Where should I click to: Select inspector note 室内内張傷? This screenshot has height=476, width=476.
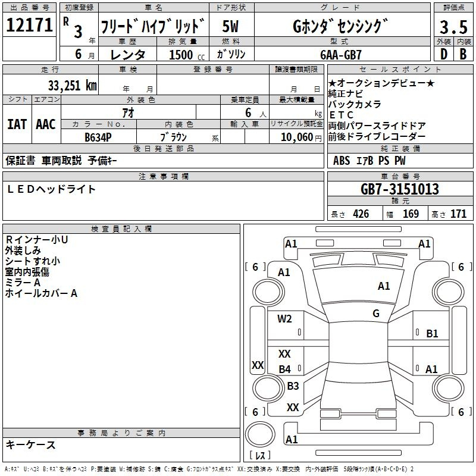[27, 272]
